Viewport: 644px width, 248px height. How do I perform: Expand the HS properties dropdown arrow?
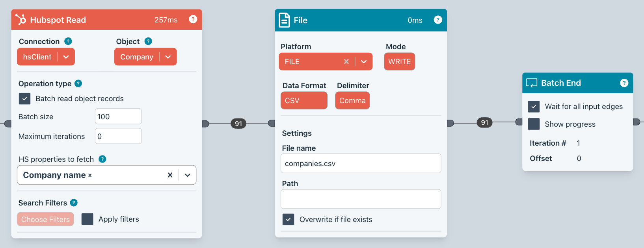(188, 175)
